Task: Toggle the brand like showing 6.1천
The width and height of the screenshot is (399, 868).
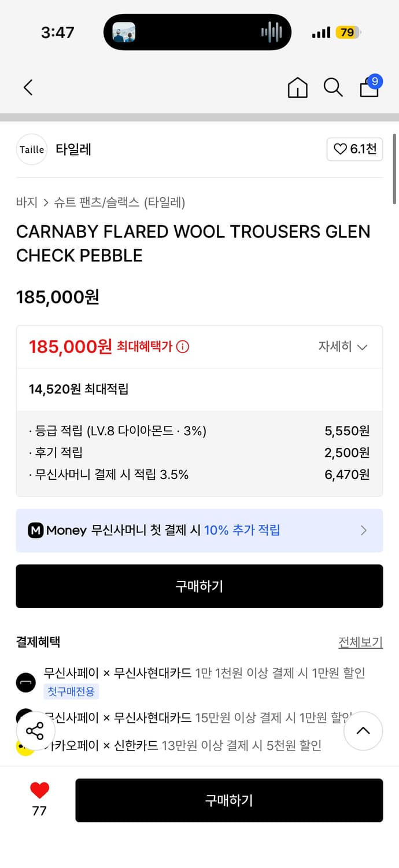Action: tap(354, 149)
